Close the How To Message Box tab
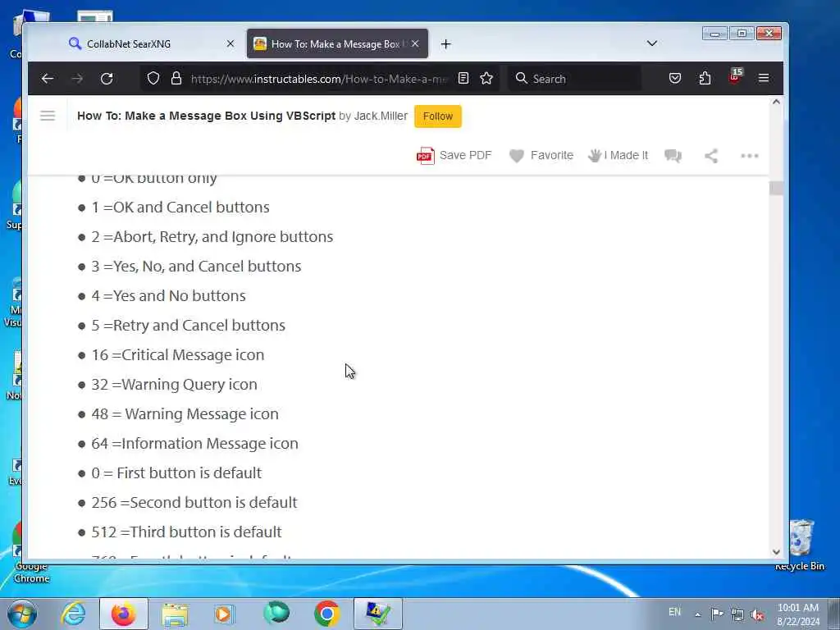 415,44
